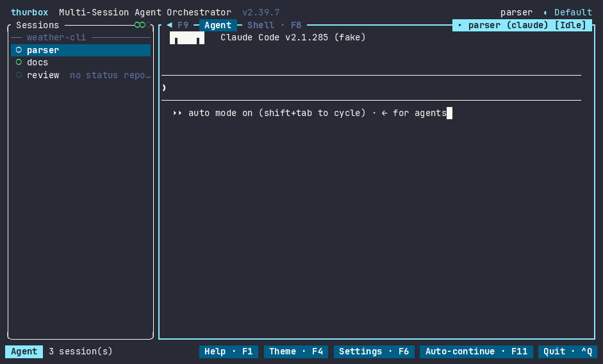The image size is (603, 364).
Task: Click the green status circle beside docs
Action: [19, 62]
